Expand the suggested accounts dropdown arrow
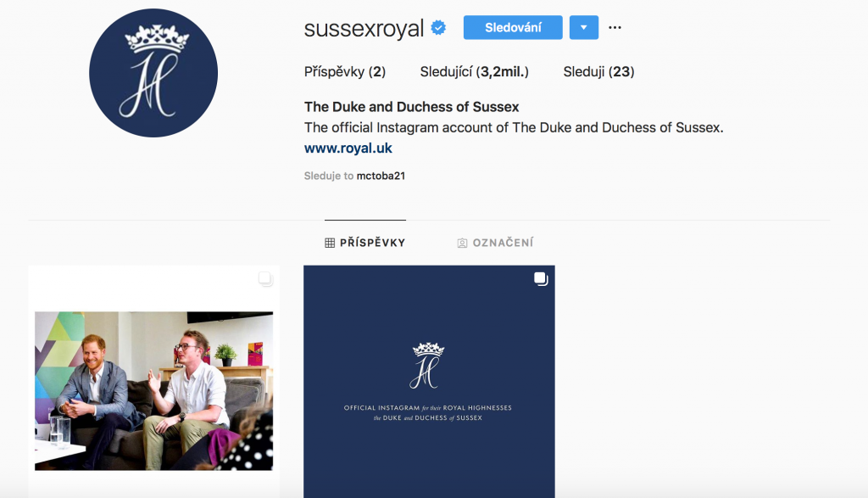This screenshot has height=498, width=868. click(x=584, y=27)
